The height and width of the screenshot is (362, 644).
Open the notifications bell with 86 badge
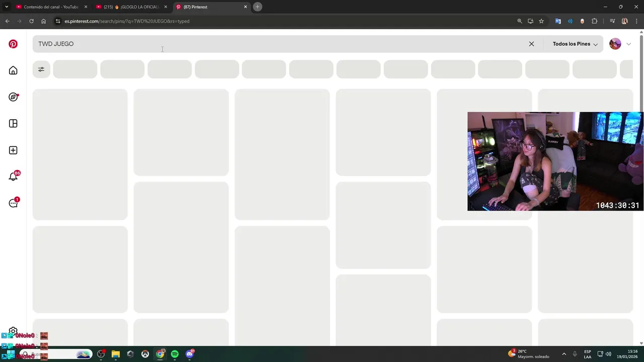pyautogui.click(x=14, y=176)
